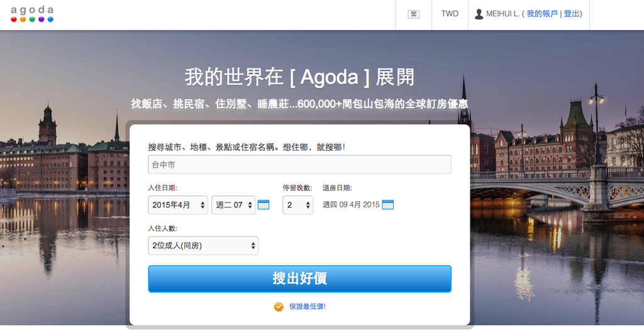This screenshot has height=330, width=644.
Task: Click the 登出 logout link
Action: click(571, 14)
